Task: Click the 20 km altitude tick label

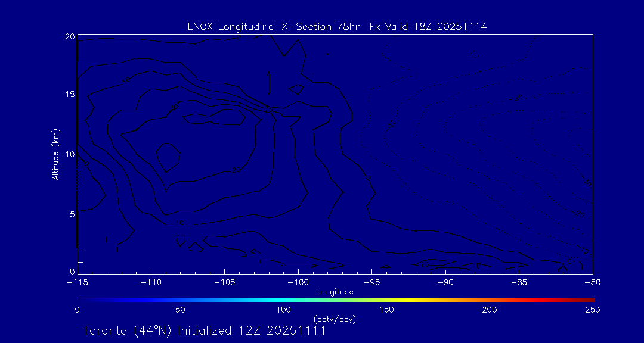Action: coord(69,36)
